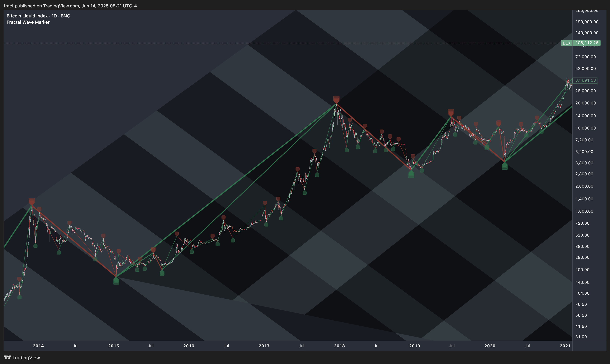610x364 pixels.
Task: Click the 7,200.00 price axis label
Action: click(x=584, y=140)
